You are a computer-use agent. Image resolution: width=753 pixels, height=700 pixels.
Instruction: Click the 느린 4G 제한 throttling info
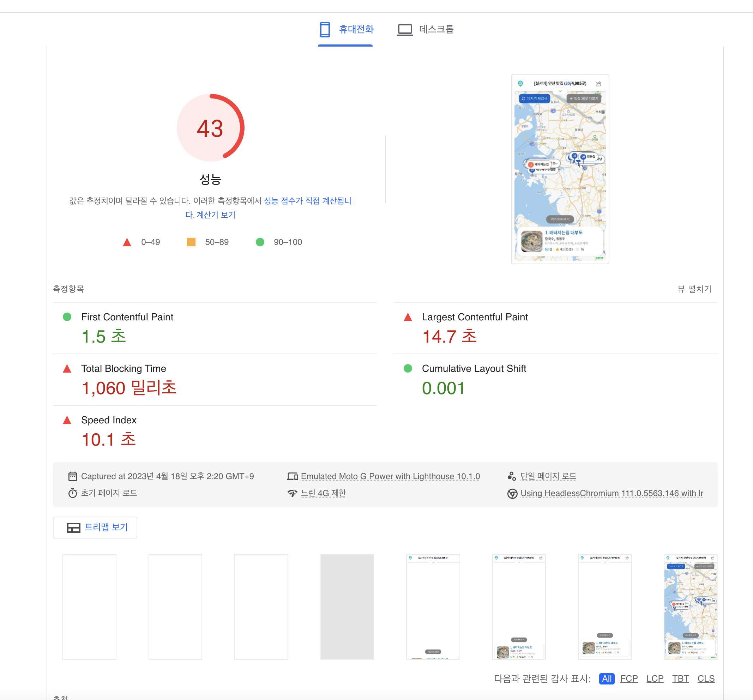tap(323, 493)
